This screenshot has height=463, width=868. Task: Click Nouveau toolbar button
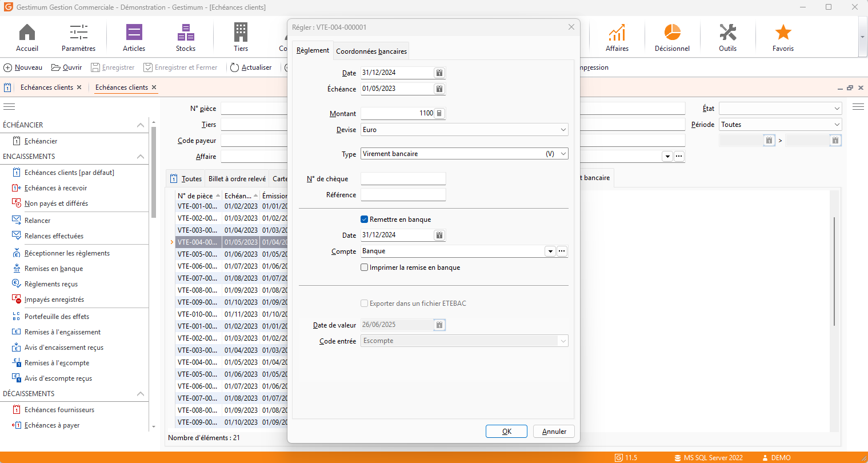click(23, 67)
